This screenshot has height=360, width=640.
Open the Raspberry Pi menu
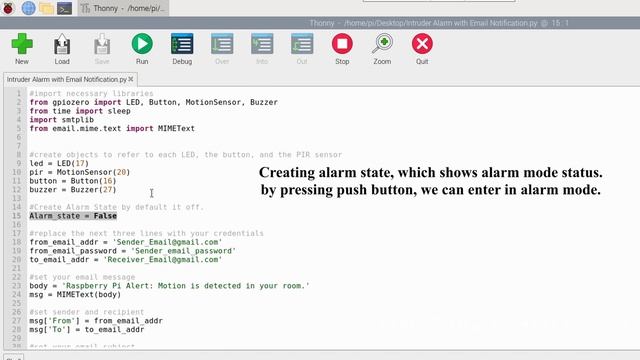click(8, 8)
